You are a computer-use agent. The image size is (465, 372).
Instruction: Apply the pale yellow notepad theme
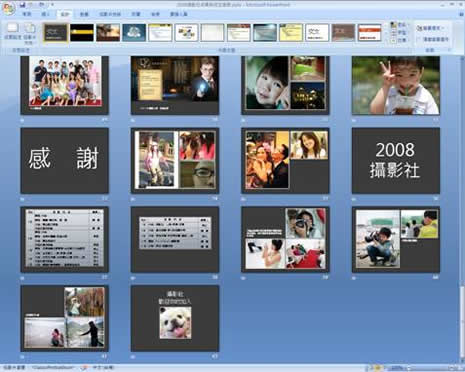tap(291, 32)
